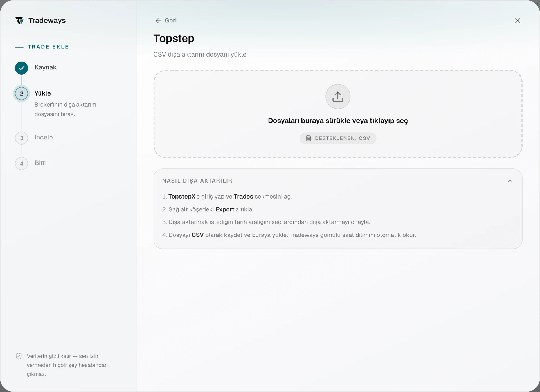This screenshot has height=392, width=540.
Task: Select the completed Kaynak step checkmark
Action: 21,68
